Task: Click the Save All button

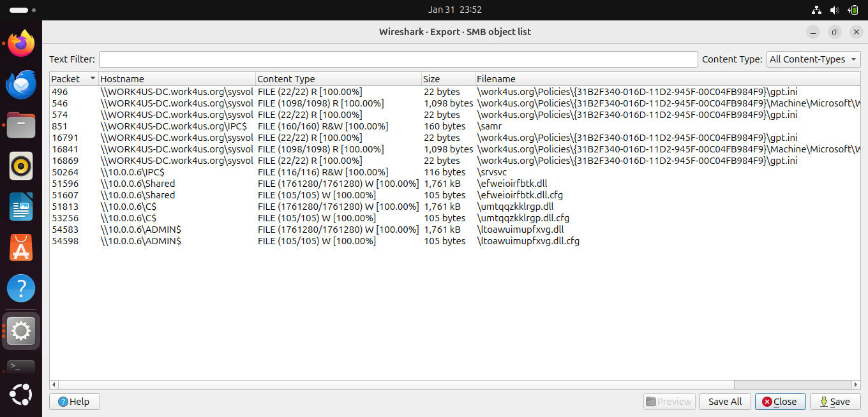Action: 725,402
